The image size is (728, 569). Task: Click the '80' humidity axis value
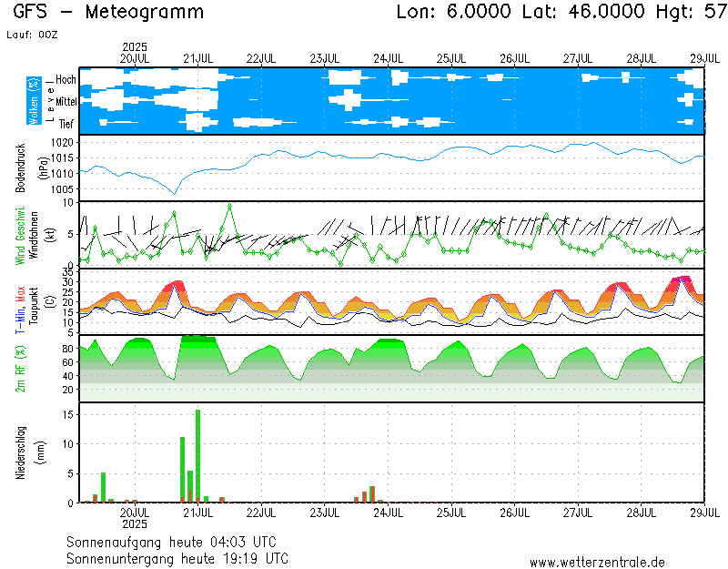pyautogui.click(x=67, y=349)
